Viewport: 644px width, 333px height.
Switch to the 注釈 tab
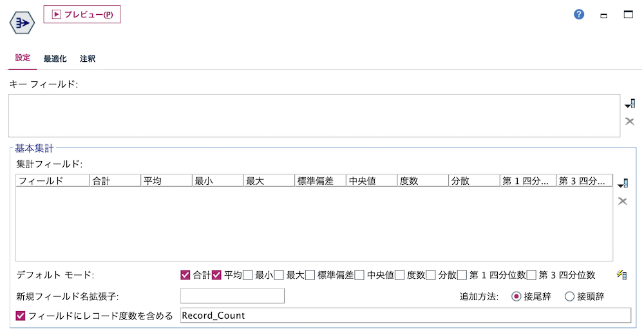(x=88, y=59)
